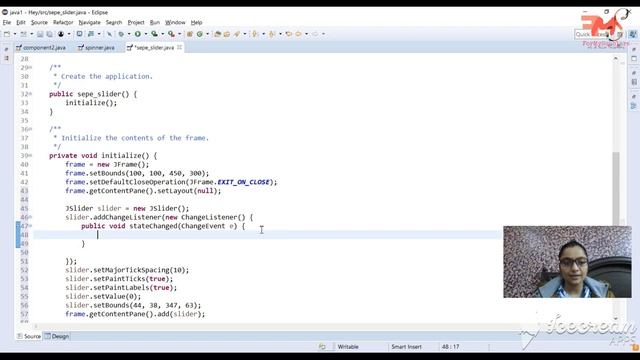Open the File menu
Screen dimensions: 640x360
[7, 22]
